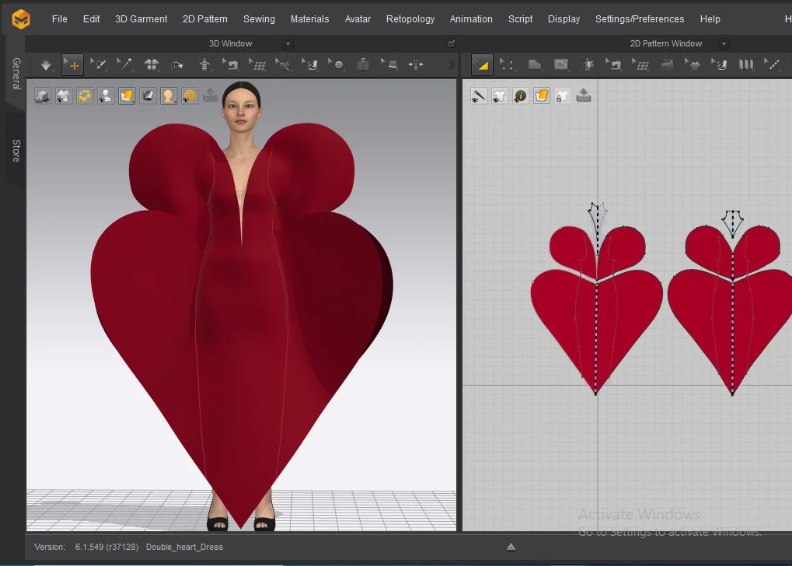Open the Store side tab
Screen dimensions: 792x566
[x=16, y=150]
